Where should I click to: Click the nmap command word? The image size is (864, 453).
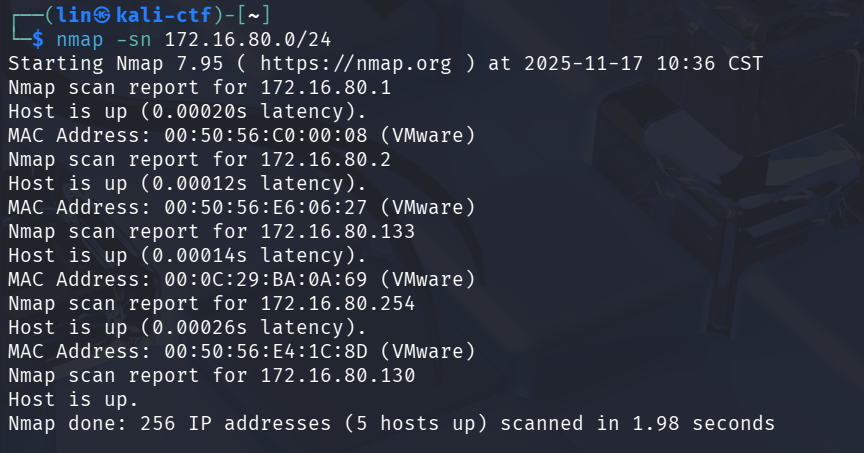point(80,40)
